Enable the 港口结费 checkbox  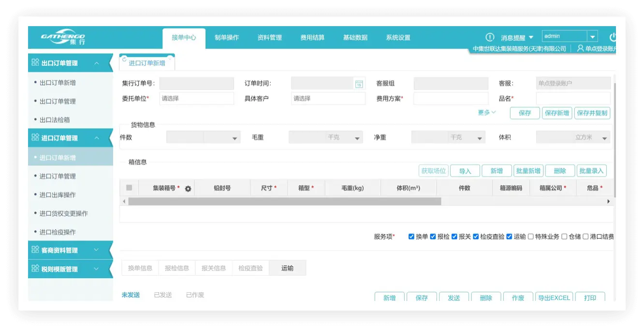pyautogui.click(x=585, y=237)
